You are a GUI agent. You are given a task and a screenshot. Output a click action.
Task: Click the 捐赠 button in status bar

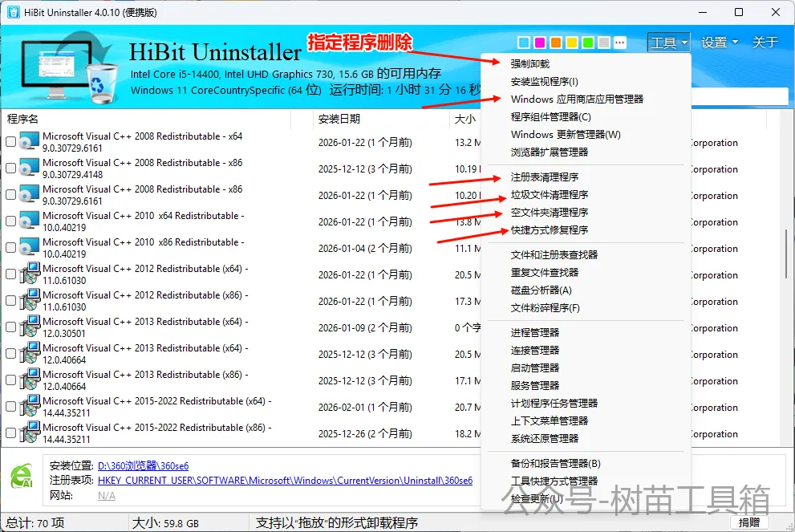749,523
